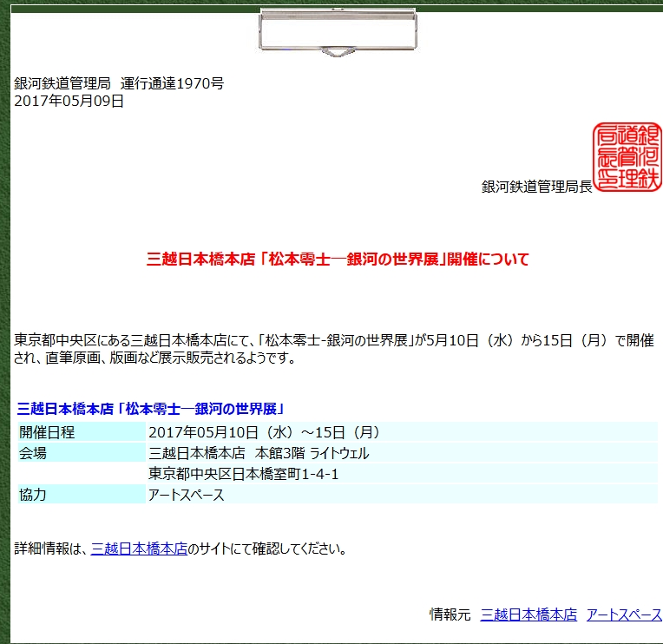Click the text 銀河鉄道管理局 運行通達1970号

pyautogui.click(x=119, y=83)
